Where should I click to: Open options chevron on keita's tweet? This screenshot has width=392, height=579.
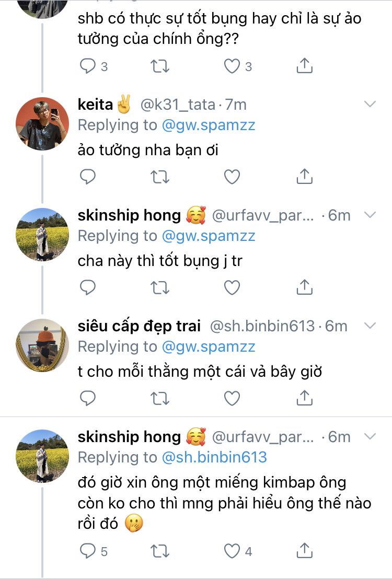pos(370,105)
